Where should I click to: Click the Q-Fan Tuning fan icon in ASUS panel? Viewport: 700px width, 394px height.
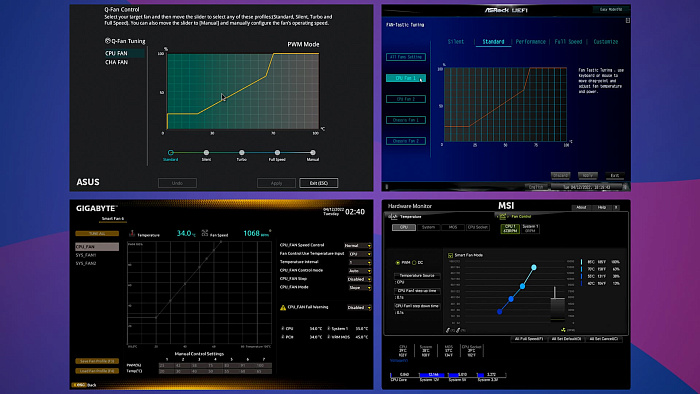pyautogui.click(x=108, y=41)
